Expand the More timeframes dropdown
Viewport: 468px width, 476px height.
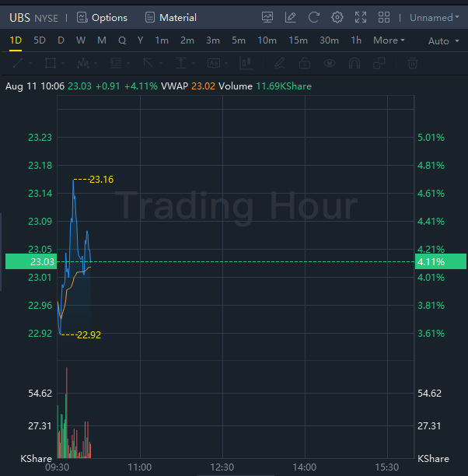[389, 40]
